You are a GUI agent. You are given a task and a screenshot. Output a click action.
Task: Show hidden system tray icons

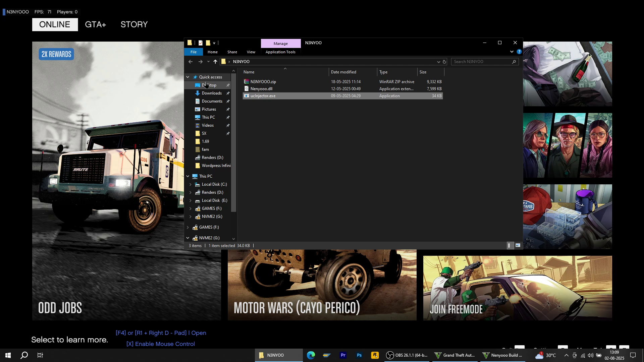point(567,355)
